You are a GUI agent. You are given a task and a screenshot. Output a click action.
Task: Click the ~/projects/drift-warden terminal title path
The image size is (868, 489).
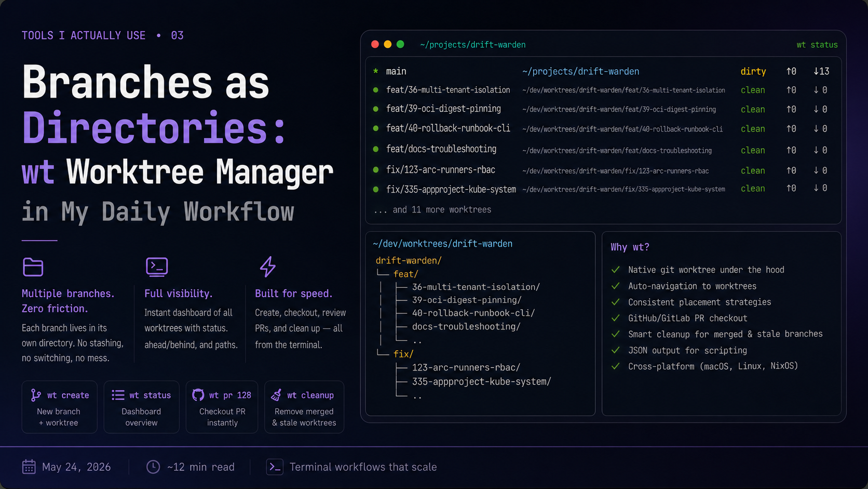(x=473, y=45)
